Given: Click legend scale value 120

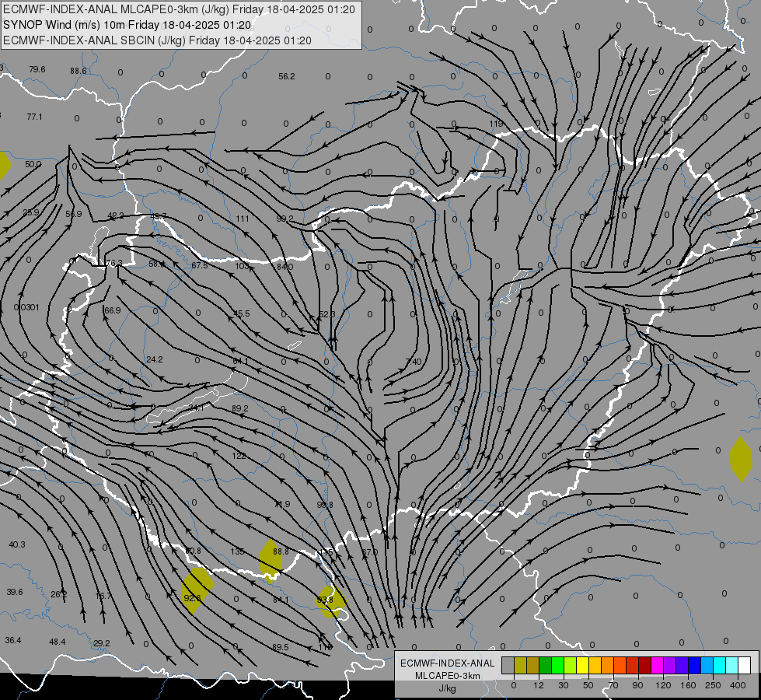Looking at the screenshot, I should point(663,685).
